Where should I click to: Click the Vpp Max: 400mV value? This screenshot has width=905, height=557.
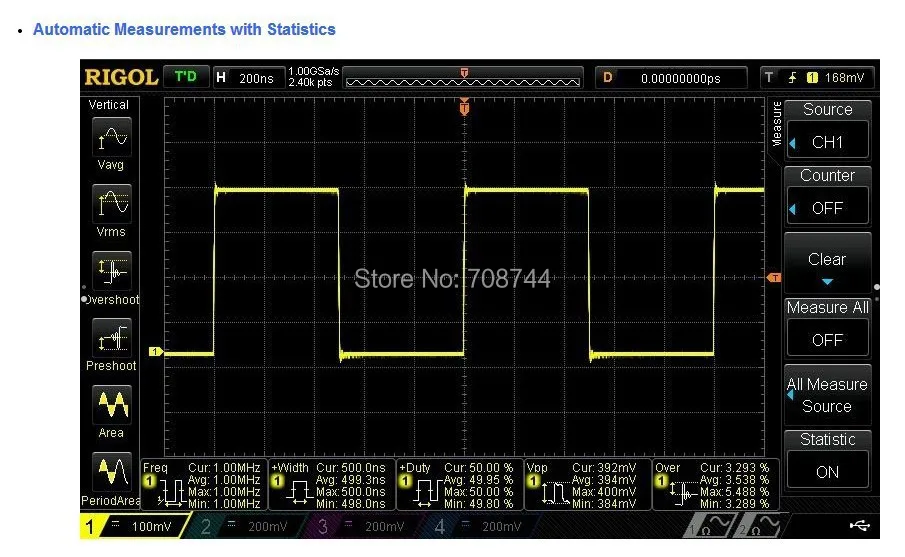coord(604,492)
